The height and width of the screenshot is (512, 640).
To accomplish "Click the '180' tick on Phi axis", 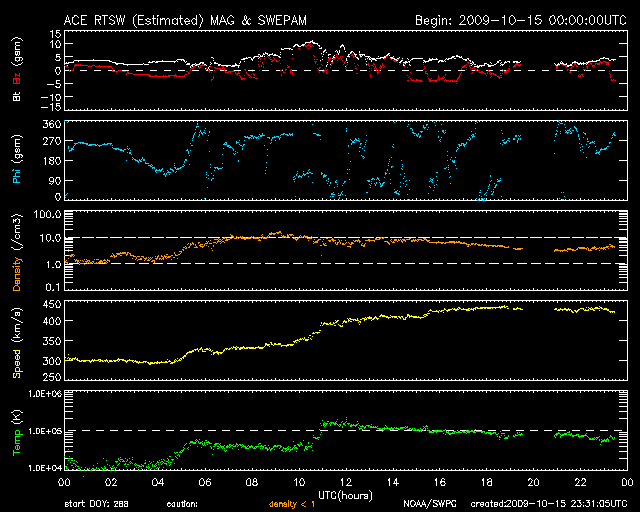I will point(52,161).
